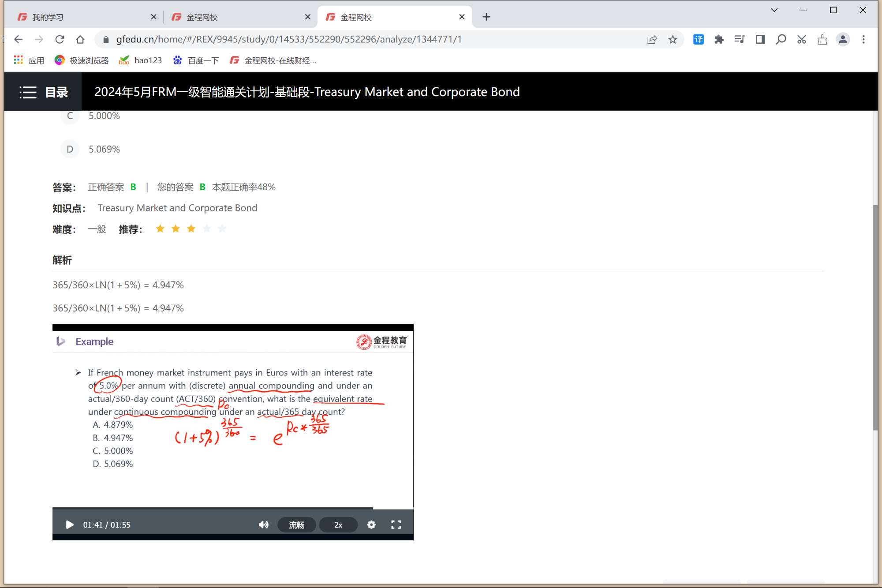Click the share page icon in address bar

[x=652, y=40]
